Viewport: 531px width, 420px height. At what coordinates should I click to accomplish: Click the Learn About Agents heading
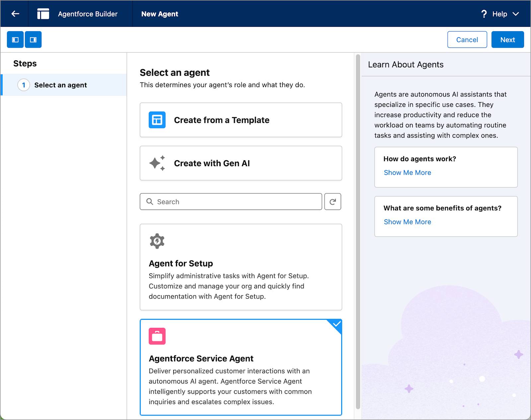click(406, 65)
